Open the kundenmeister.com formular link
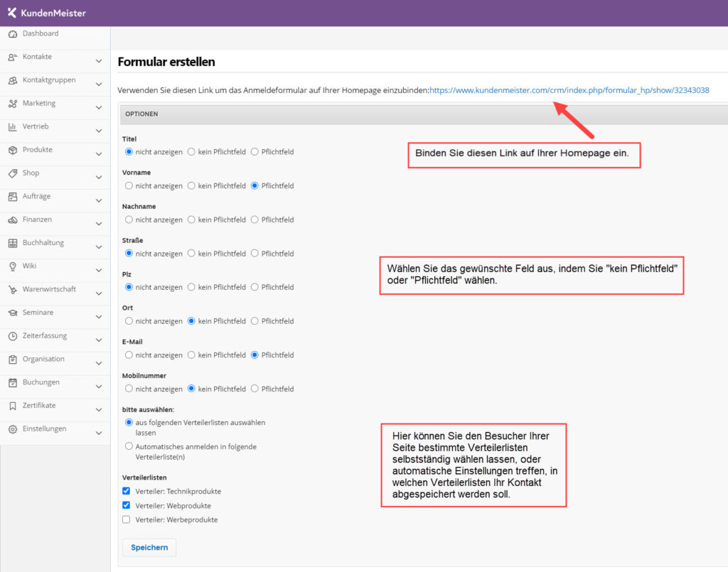Viewport: 728px width, 572px height. click(x=569, y=90)
